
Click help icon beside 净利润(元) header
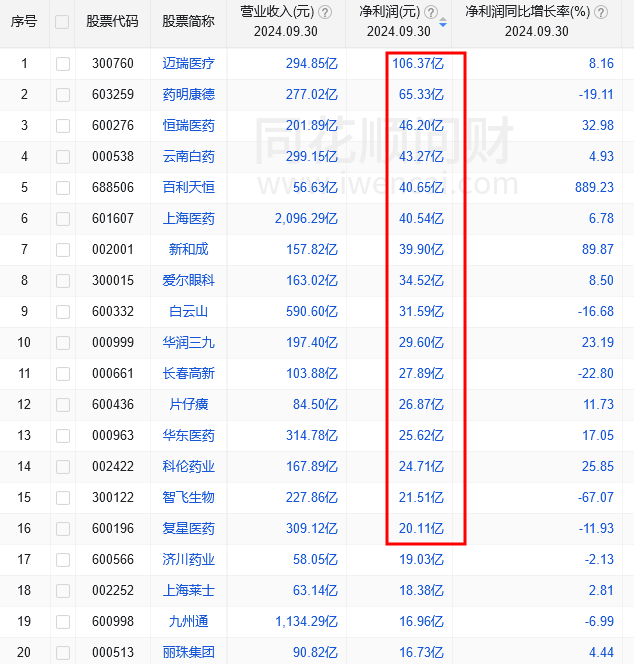pos(431,12)
